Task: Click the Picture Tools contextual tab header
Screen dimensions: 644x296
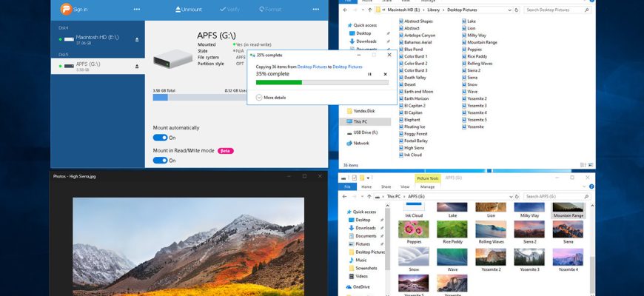Action: click(x=428, y=178)
